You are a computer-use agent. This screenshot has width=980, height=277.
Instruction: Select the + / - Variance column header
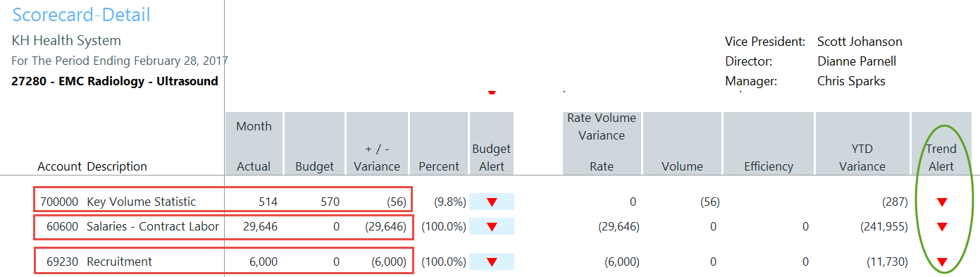coord(377,143)
